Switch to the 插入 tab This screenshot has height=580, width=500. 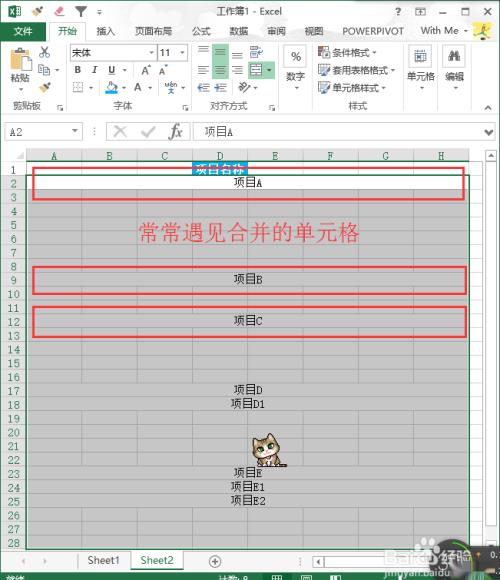pyautogui.click(x=105, y=31)
